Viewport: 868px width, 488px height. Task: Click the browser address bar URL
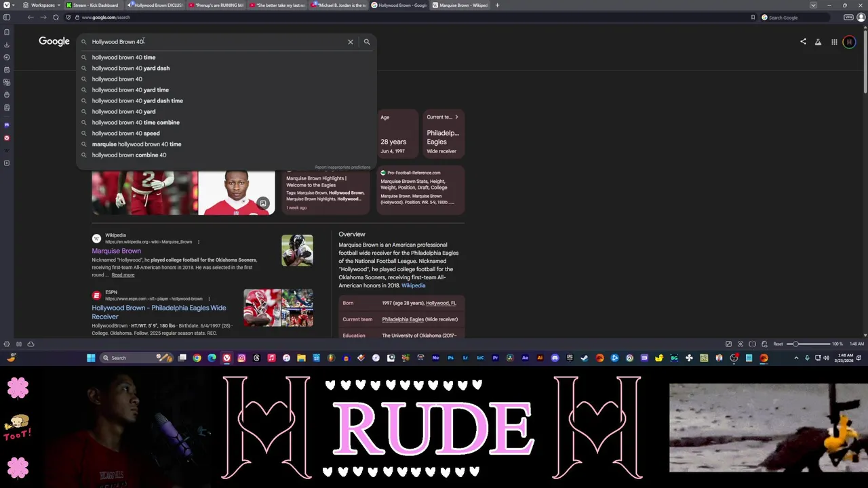click(x=106, y=17)
